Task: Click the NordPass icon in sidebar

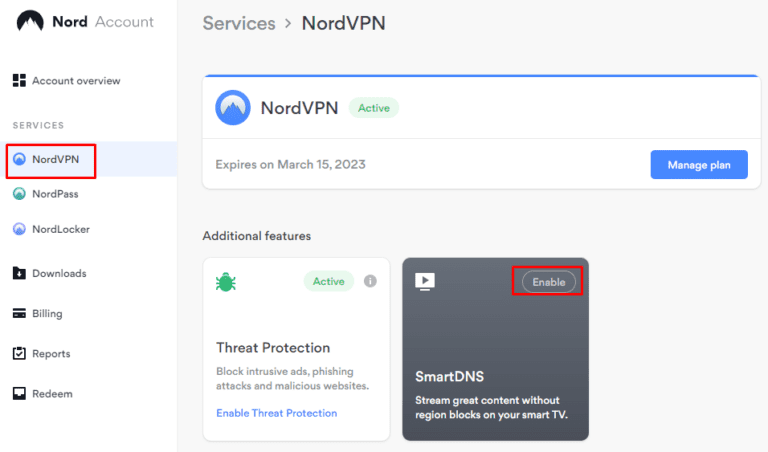Action: [x=19, y=194]
